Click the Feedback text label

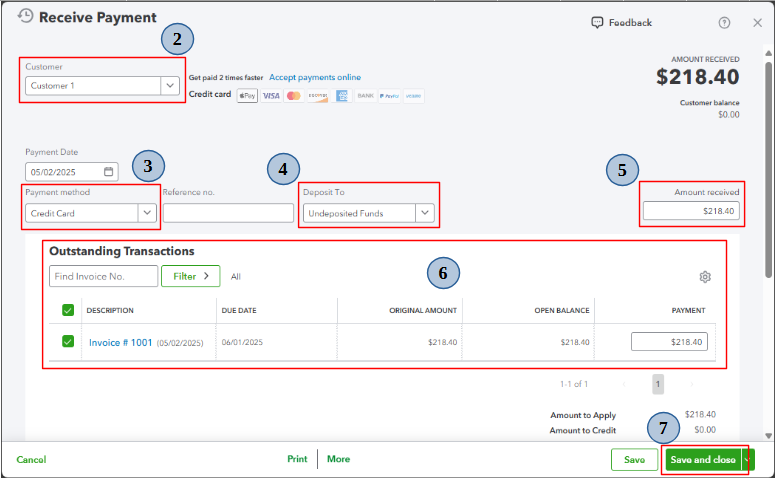point(630,23)
